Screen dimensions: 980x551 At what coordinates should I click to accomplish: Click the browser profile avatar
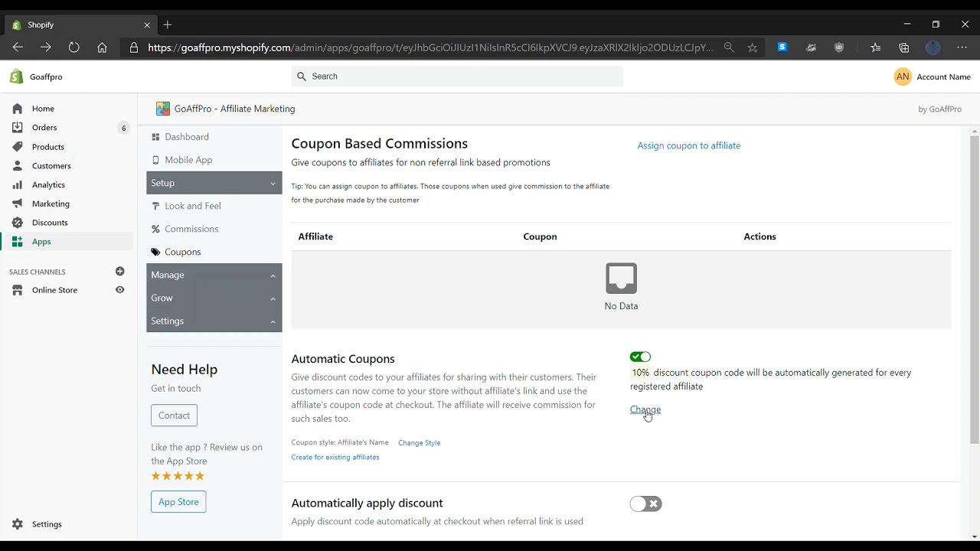coord(933,47)
